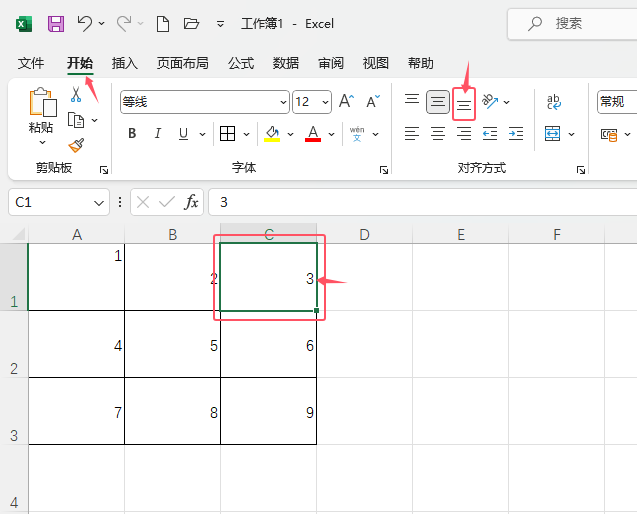Toggle middle vertical alignment

[x=438, y=102]
